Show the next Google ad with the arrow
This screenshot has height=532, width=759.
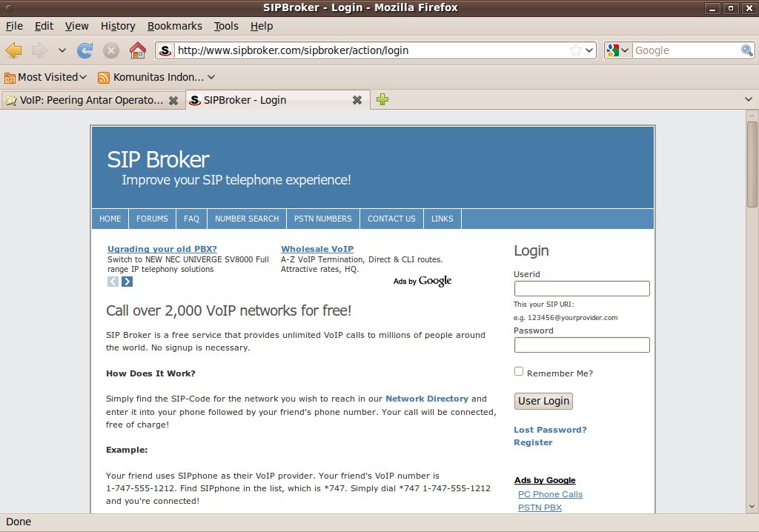127,282
